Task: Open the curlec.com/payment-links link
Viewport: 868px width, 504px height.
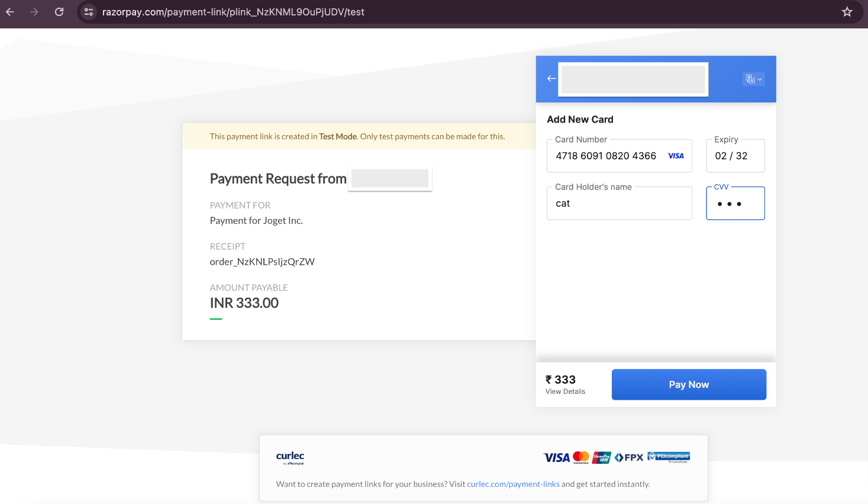Action: coord(513,484)
